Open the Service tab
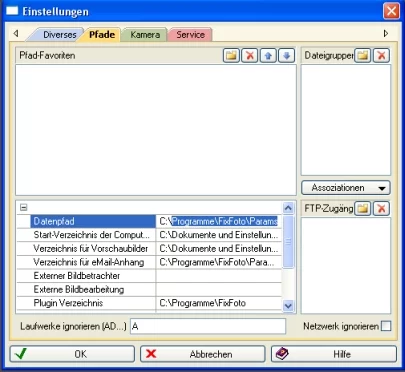405x372 pixels. tap(190, 35)
